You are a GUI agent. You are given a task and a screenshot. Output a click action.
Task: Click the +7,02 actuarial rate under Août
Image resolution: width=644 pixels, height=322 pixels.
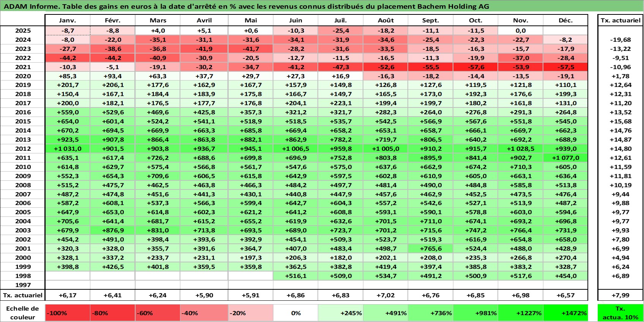point(385,295)
